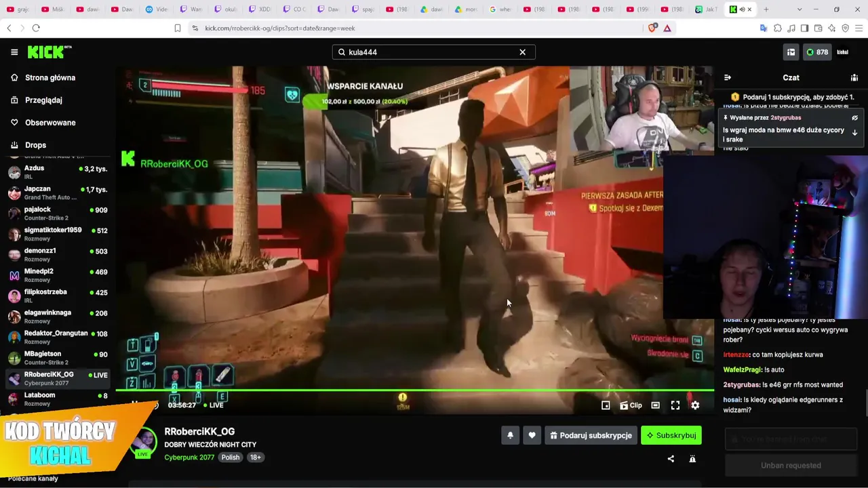868x488 pixels.
Task: Click Podaruj subskrypcje button
Action: [591, 436]
